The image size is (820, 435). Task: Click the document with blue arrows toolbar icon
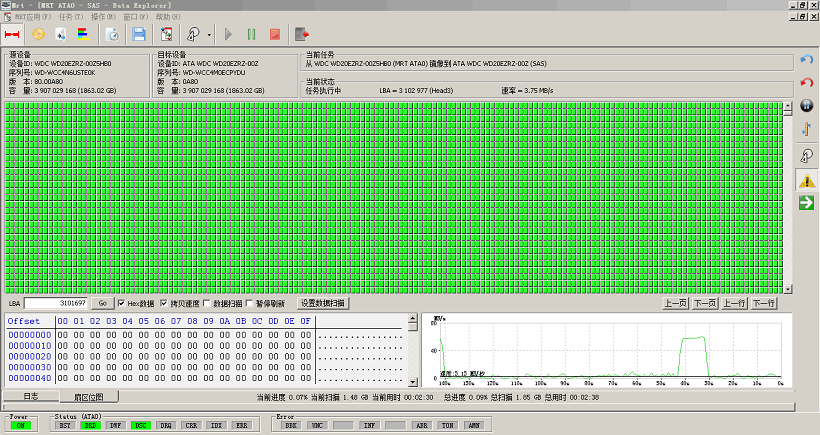pos(61,35)
